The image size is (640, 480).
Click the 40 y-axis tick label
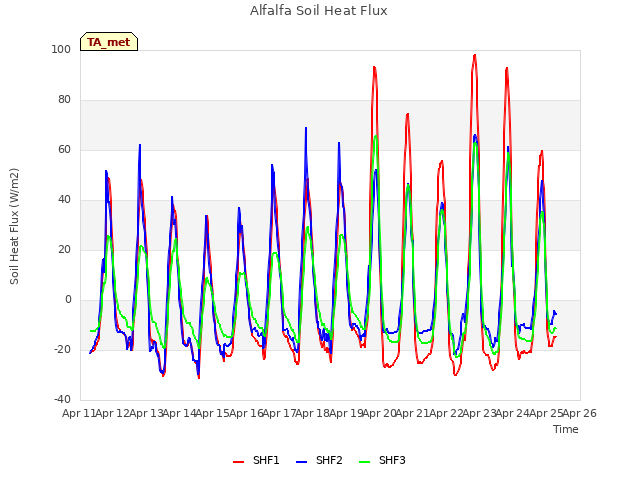(x=64, y=200)
